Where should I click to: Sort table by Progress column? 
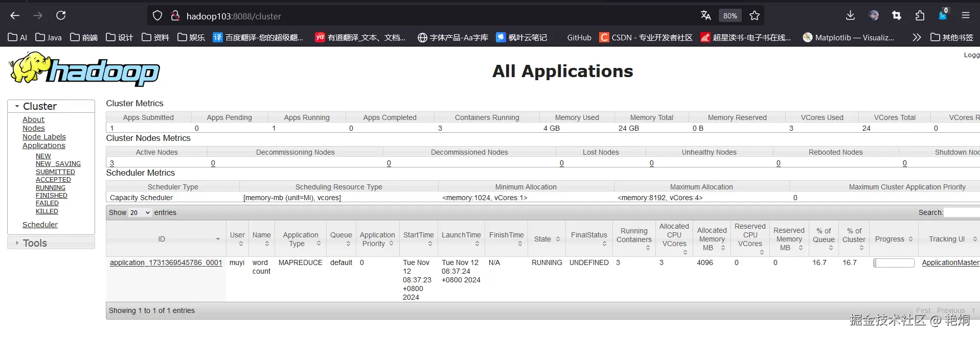pyautogui.click(x=893, y=239)
